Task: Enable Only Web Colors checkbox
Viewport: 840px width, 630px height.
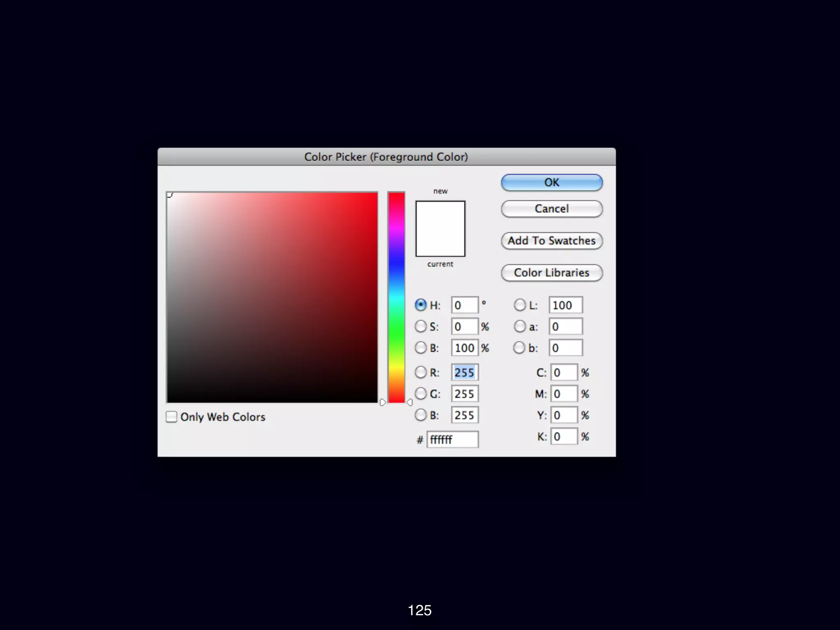Action: [171, 417]
